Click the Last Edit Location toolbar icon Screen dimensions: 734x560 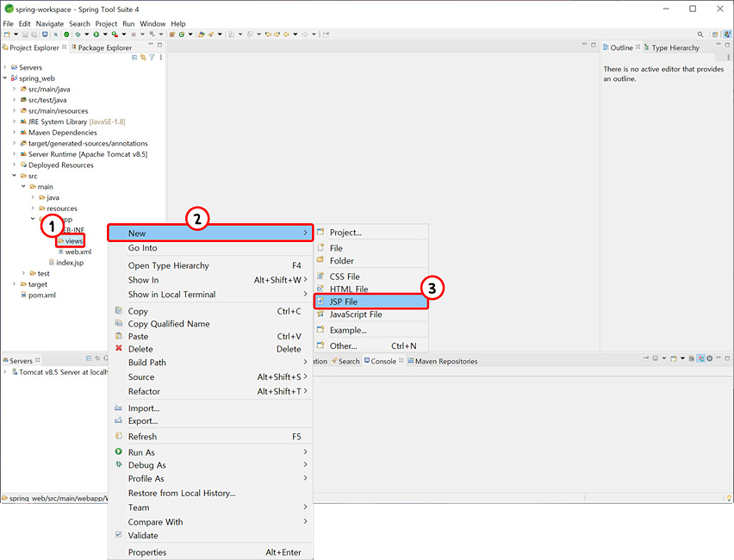268,34
